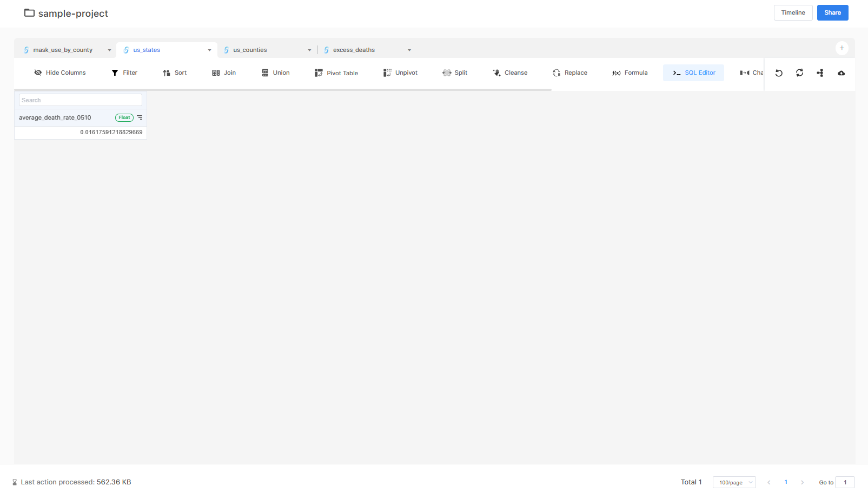Open the Sort tool
The height and width of the screenshot is (499, 868).
pos(175,73)
